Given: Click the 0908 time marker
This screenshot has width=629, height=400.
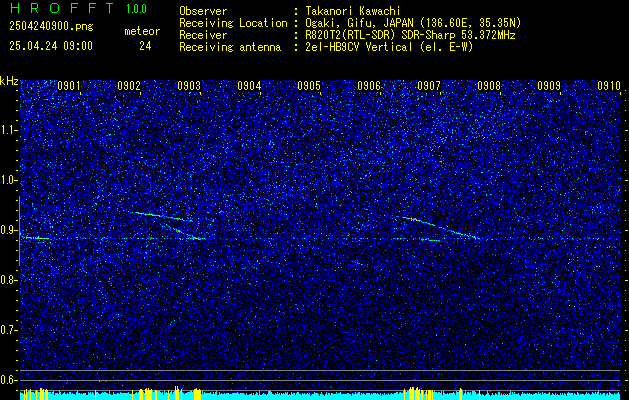Looking at the screenshot, I should (489, 86).
